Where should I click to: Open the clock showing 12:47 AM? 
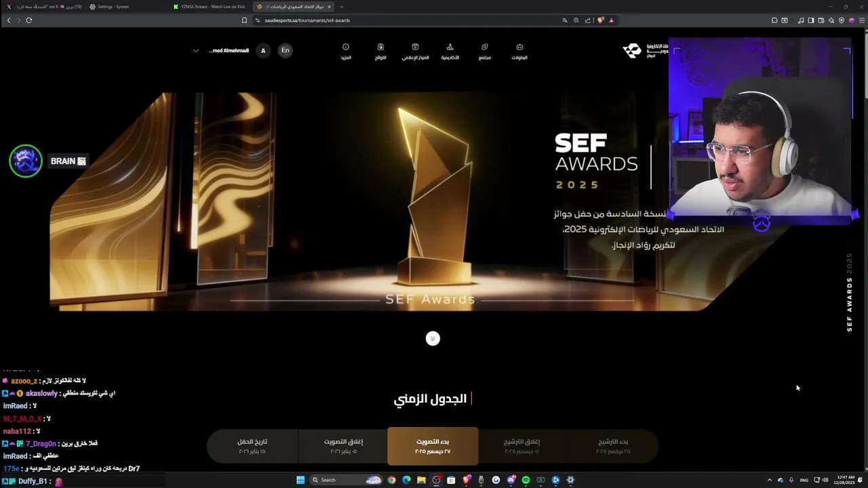pos(846,480)
